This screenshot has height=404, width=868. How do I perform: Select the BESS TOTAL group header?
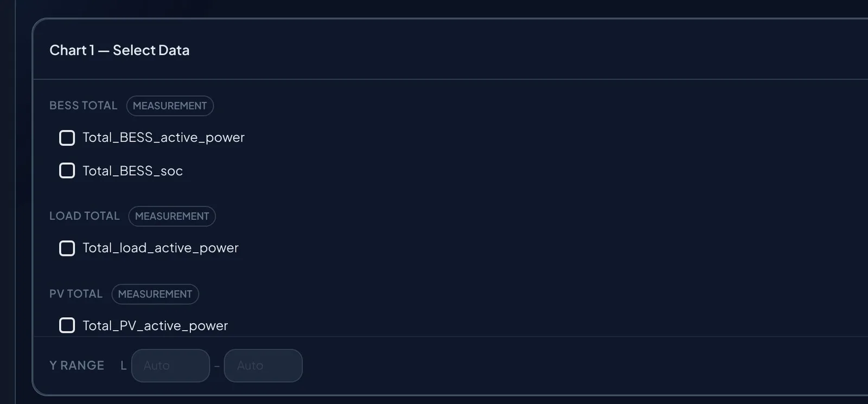(84, 106)
